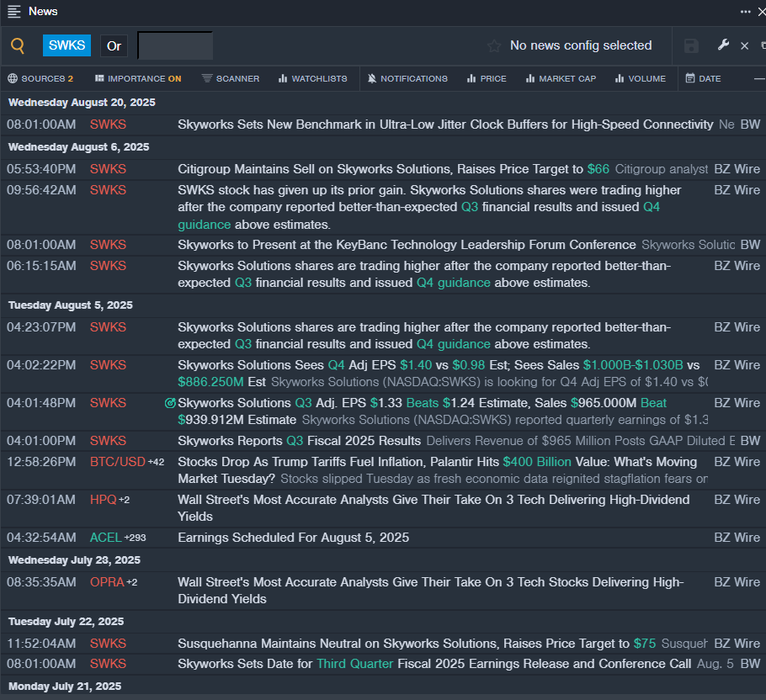This screenshot has height=700, width=766.
Task: Open the Price filter
Action: (x=487, y=78)
